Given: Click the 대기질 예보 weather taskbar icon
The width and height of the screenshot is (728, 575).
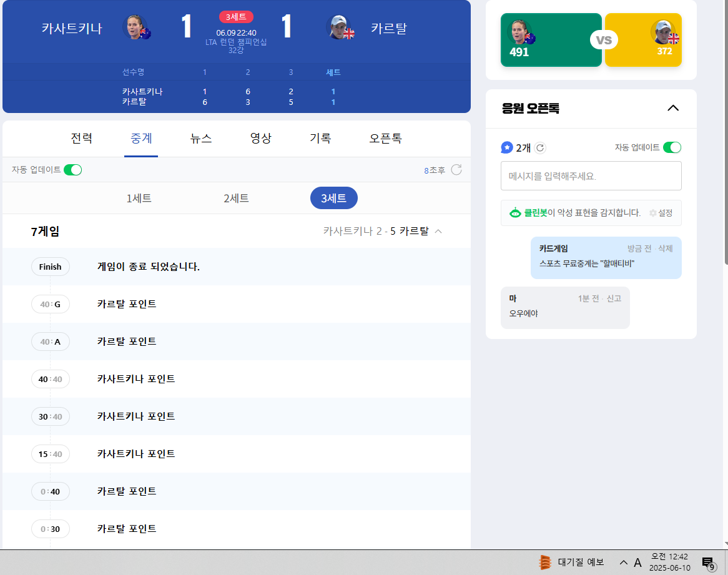Looking at the screenshot, I should coord(545,563).
